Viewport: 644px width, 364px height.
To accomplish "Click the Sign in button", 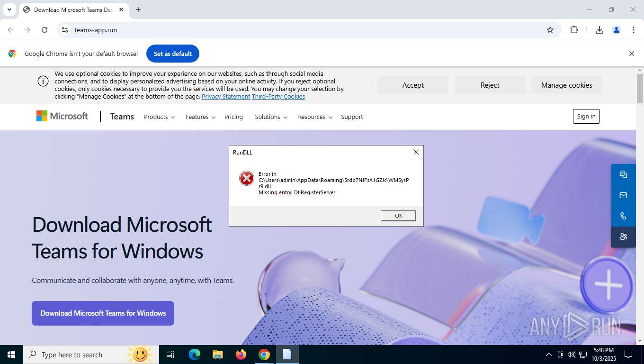I will point(586,117).
